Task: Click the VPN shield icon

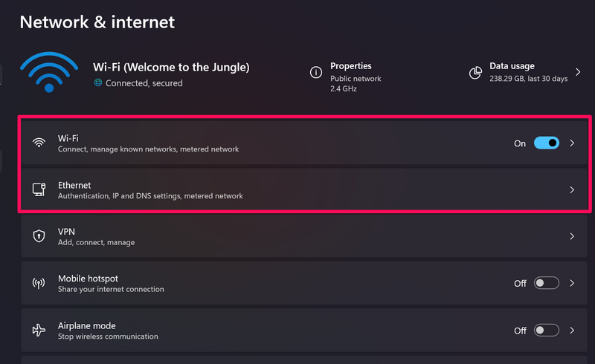Action: (x=39, y=236)
